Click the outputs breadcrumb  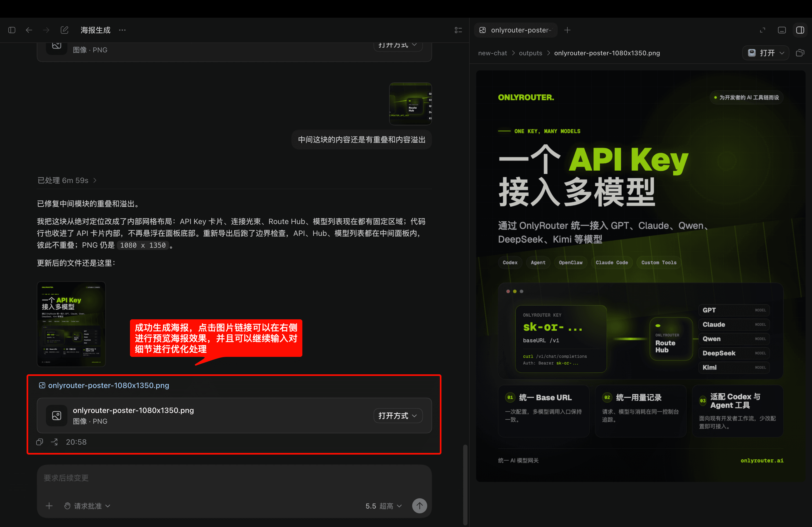(530, 53)
